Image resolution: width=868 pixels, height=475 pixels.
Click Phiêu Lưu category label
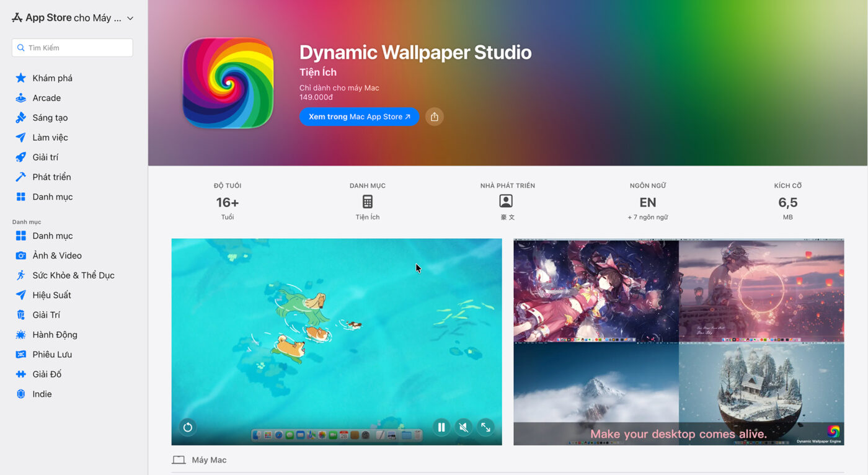(52, 355)
